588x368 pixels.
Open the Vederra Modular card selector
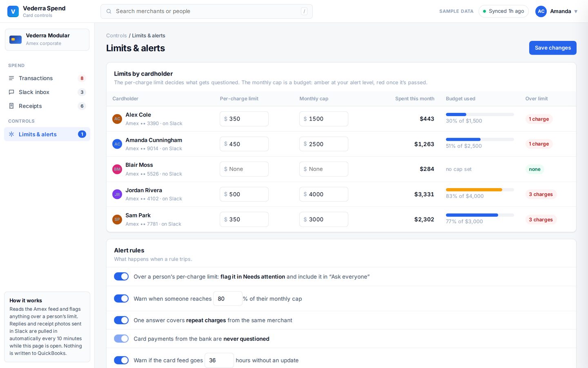(x=47, y=40)
